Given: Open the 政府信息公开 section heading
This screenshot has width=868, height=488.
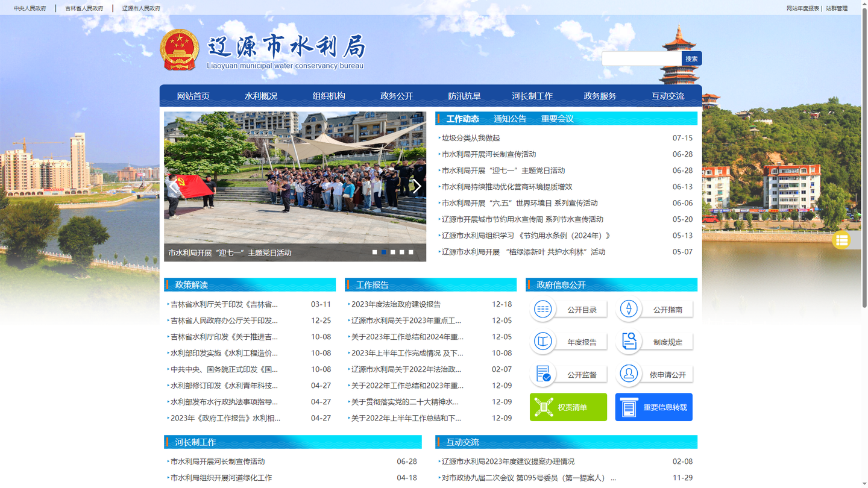Looking at the screenshot, I should [x=561, y=285].
